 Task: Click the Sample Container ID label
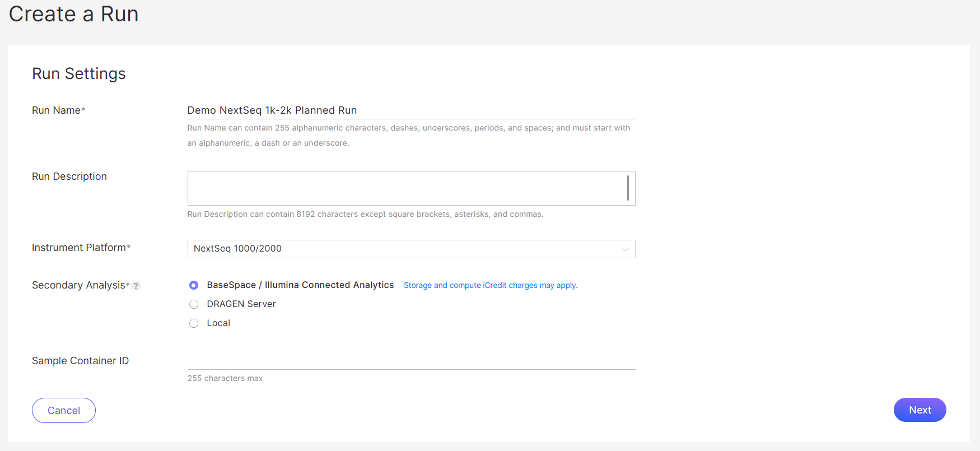80,361
